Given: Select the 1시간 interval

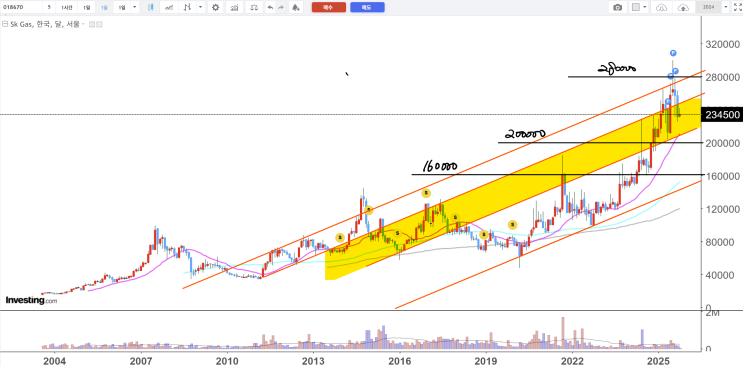Looking at the screenshot, I should point(66,7).
